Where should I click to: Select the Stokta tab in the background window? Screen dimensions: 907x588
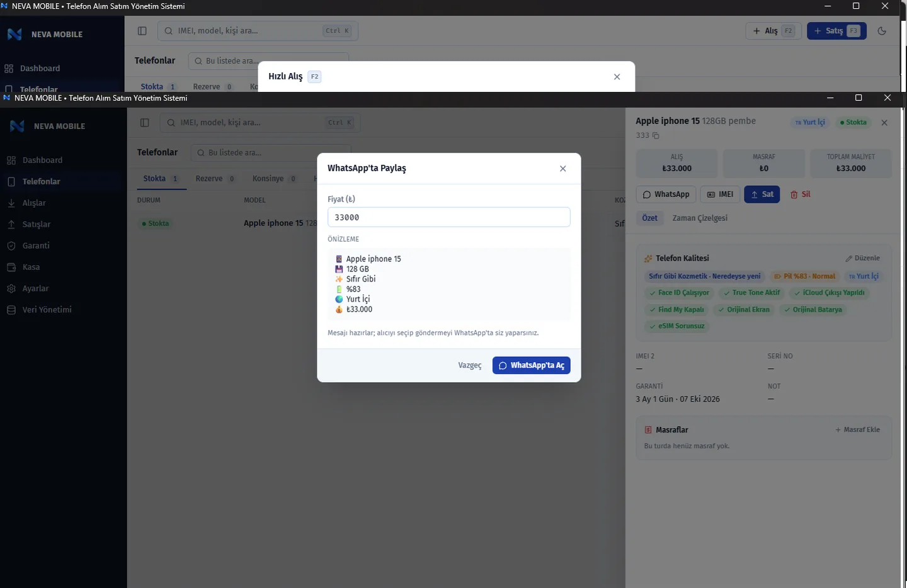[x=157, y=87]
